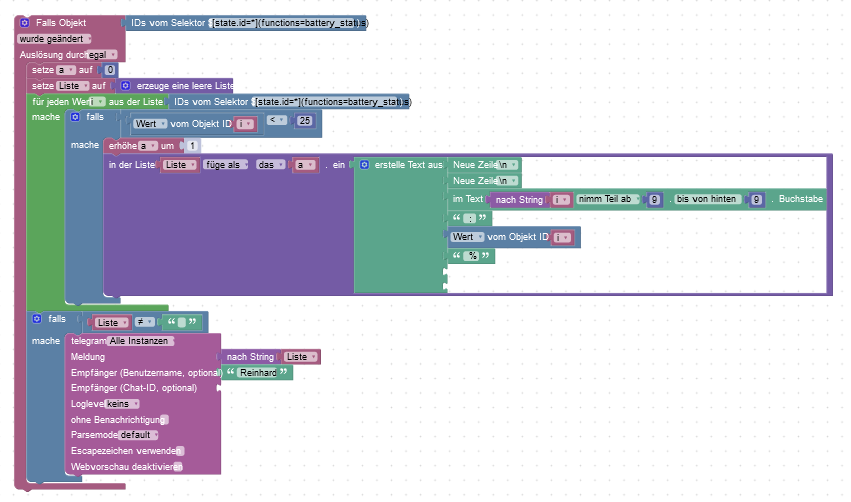
Task: Open variable i dropdown in für jeden Wert
Action: point(98,101)
